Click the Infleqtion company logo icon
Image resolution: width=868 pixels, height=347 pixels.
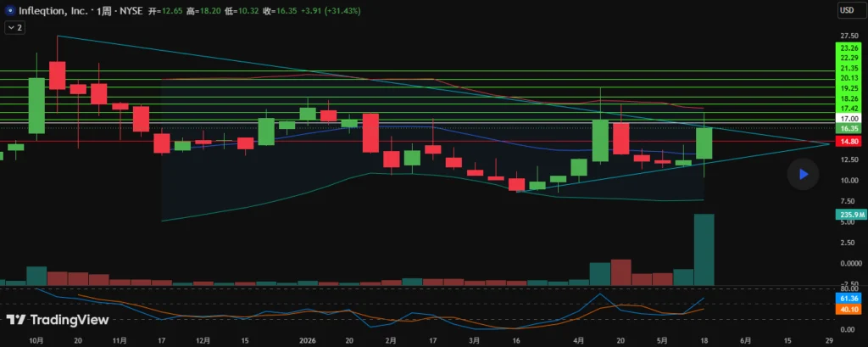8,10
